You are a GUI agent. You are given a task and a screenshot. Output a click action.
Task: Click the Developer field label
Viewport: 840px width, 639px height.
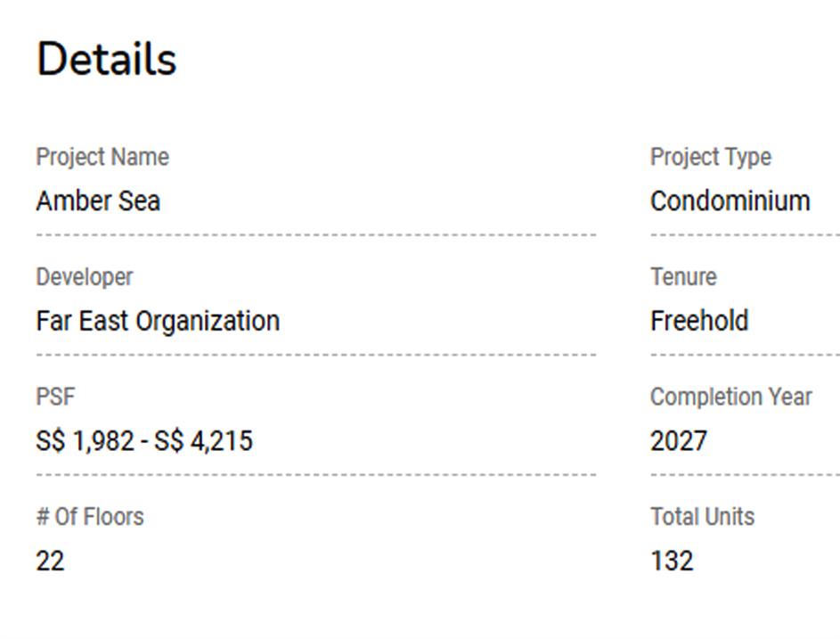[85, 277]
